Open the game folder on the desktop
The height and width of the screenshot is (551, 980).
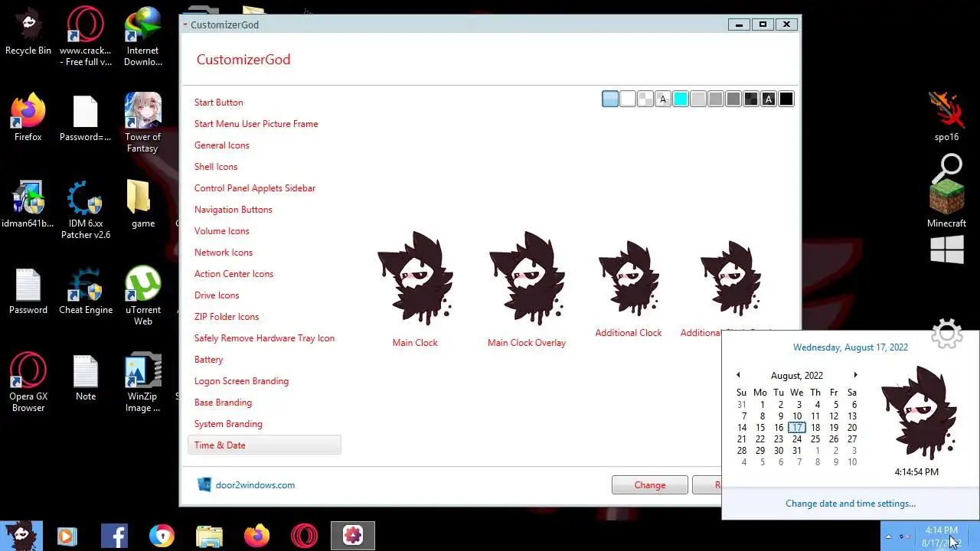pyautogui.click(x=143, y=204)
